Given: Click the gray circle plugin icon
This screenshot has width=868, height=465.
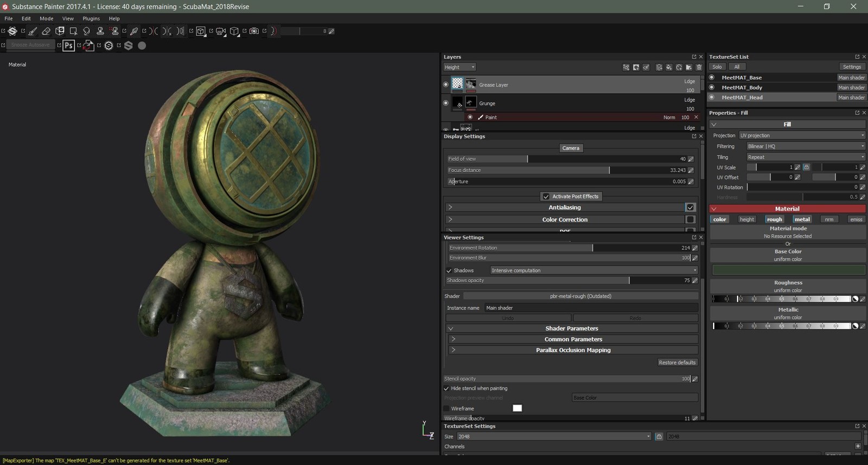Looking at the screenshot, I should pyautogui.click(x=142, y=46).
